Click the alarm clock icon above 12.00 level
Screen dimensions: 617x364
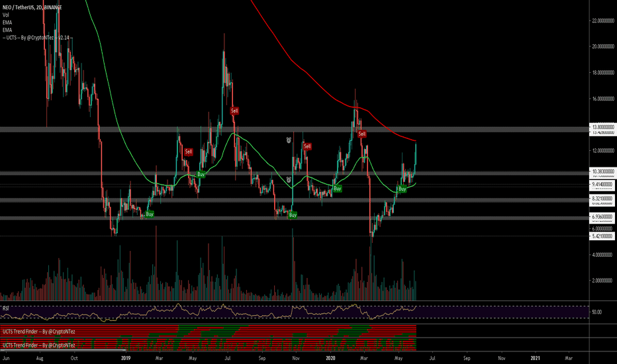coord(289,140)
